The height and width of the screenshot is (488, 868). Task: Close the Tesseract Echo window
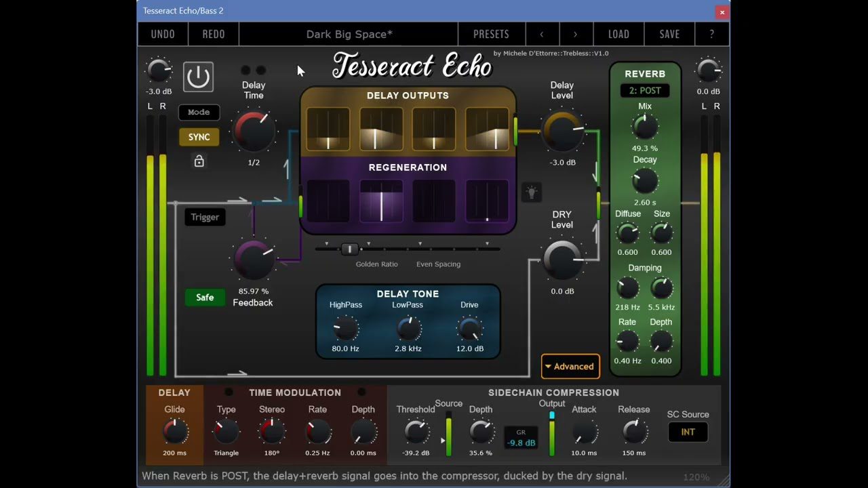pos(722,12)
